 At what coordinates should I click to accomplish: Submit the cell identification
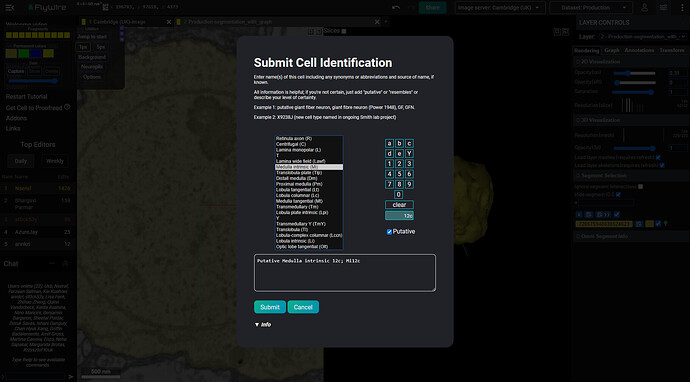pyautogui.click(x=270, y=307)
